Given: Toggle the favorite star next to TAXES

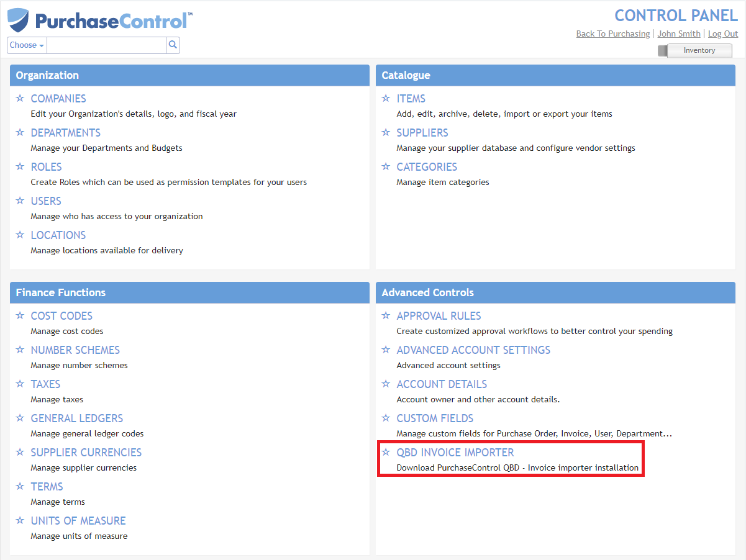Looking at the screenshot, I should 20,384.
